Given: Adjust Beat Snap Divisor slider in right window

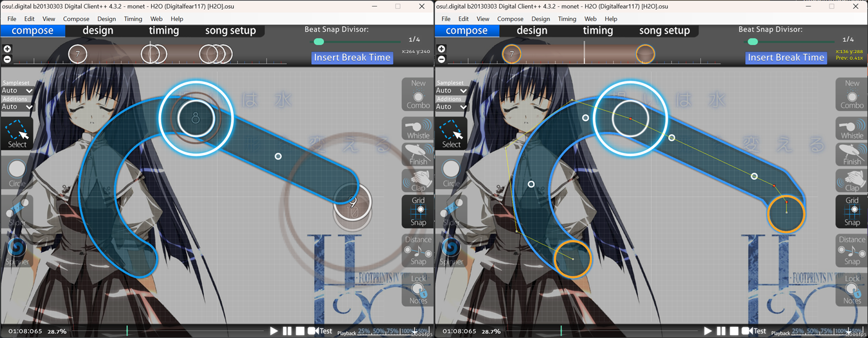Looking at the screenshot, I should click(x=753, y=42).
